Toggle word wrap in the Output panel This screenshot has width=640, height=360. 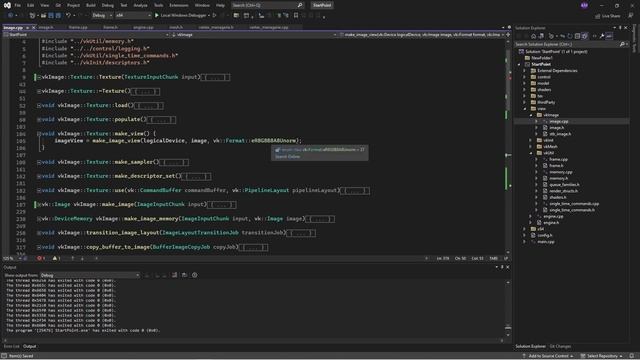(x=184, y=275)
